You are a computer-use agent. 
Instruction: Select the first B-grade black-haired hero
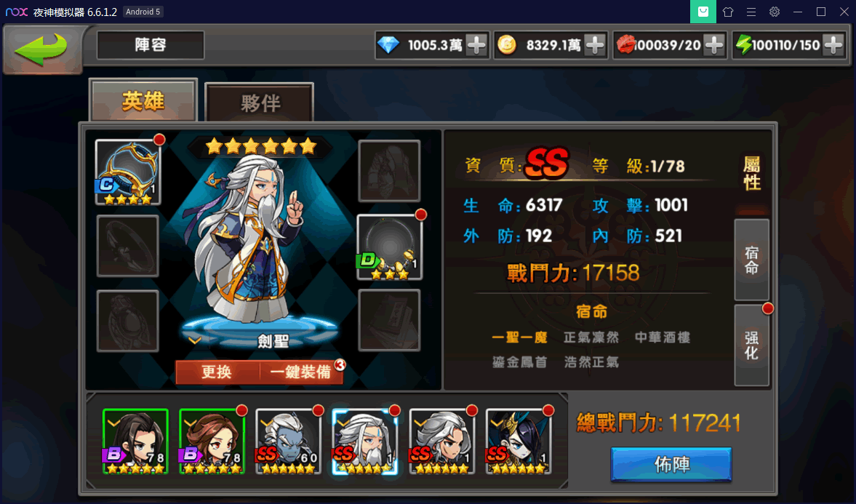135,441
